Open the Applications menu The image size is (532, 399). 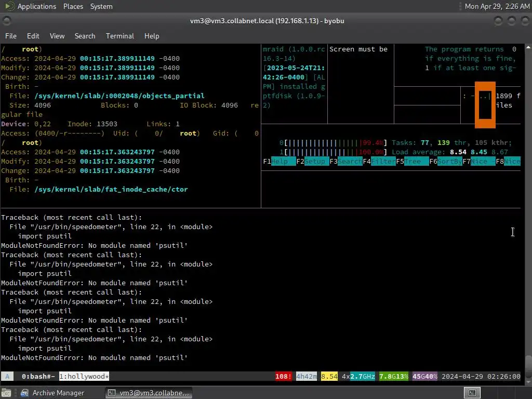37,6
